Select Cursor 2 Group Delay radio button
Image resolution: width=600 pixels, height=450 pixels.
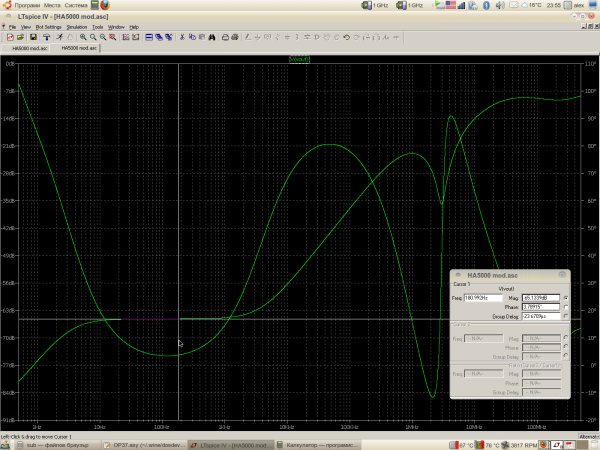566,356
